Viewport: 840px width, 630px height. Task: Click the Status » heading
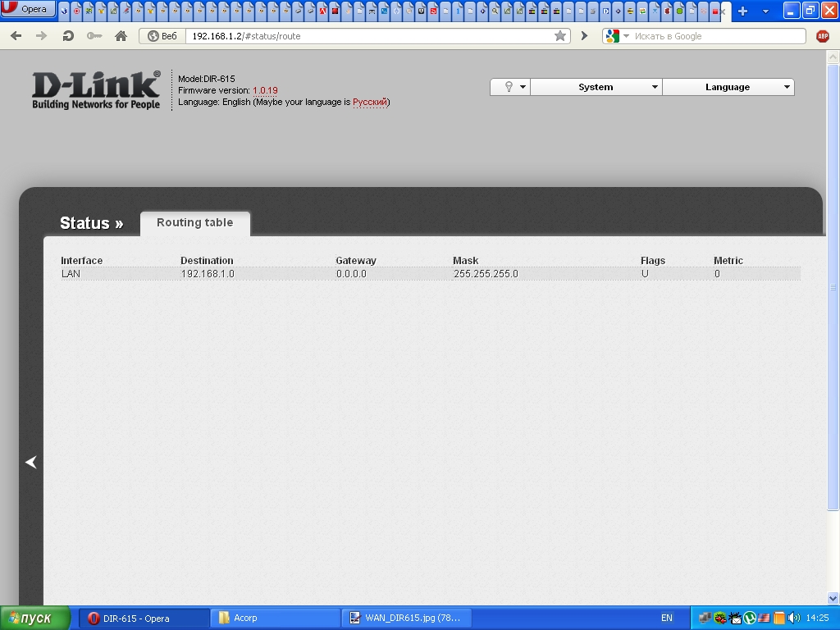[x=91, y=223]
